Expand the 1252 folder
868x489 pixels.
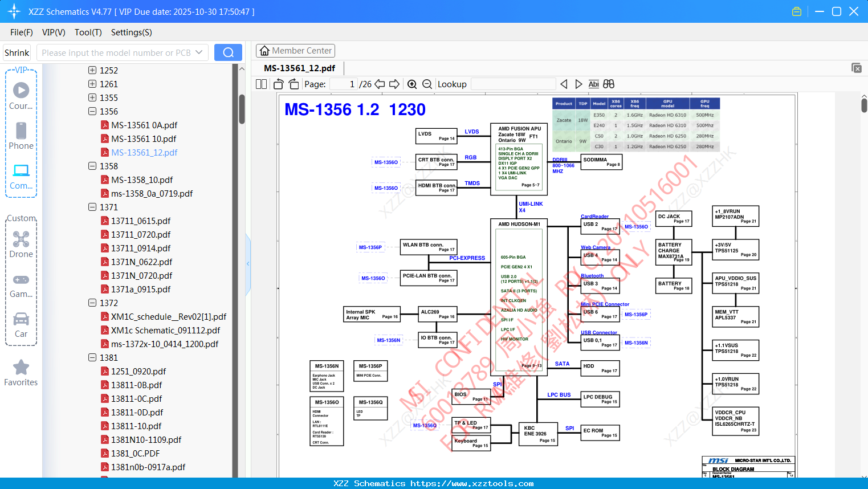point(92,71)
